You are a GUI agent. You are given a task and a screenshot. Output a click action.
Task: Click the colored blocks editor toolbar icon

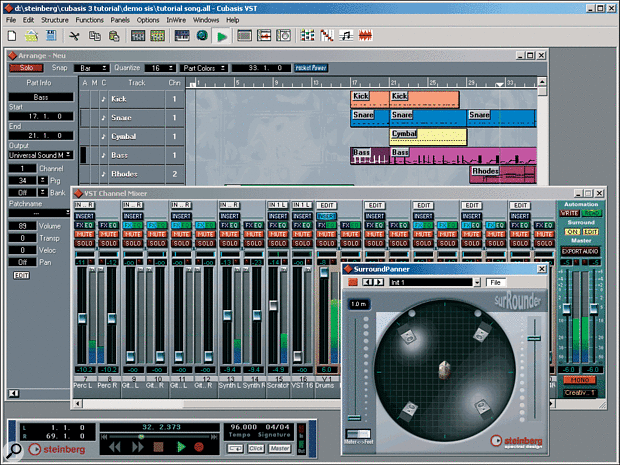click(x=307, y=36)
